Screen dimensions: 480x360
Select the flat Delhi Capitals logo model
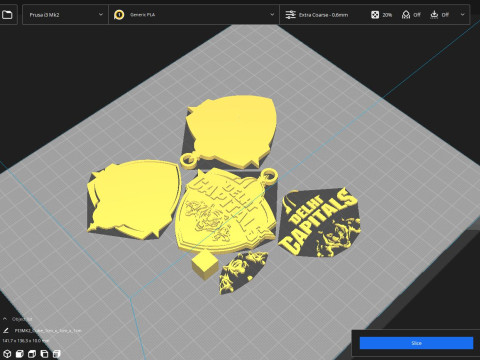pos(319,223)
